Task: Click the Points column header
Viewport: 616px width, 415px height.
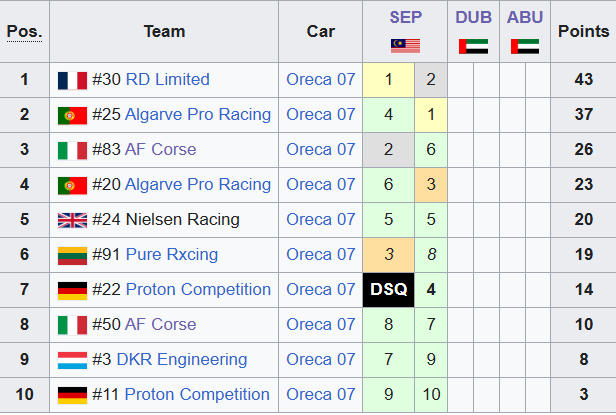Action: coord(583,31)
